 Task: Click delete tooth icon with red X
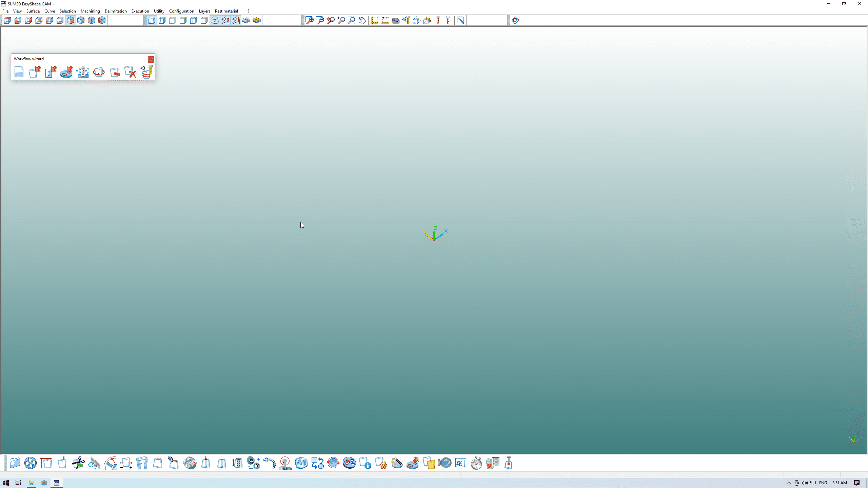[x=130, y=72]
